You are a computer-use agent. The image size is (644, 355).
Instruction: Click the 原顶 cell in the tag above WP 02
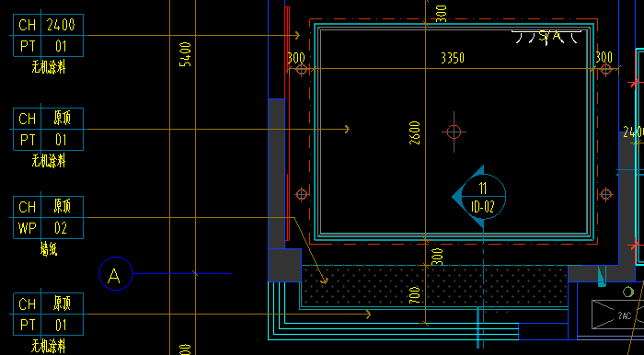pyautogui.click(x=62, y=207)
